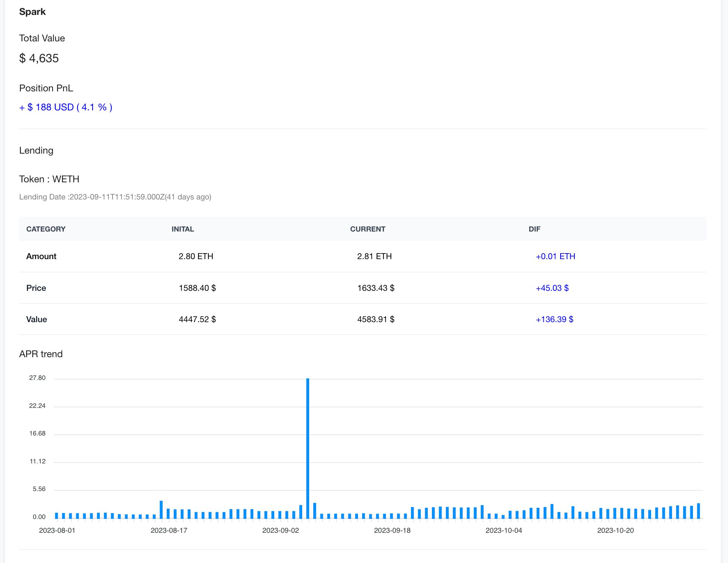Click the 2023-08-01 x-axis date
The width and height of the screenshot is (728, 563).
(x=57, y=530)
